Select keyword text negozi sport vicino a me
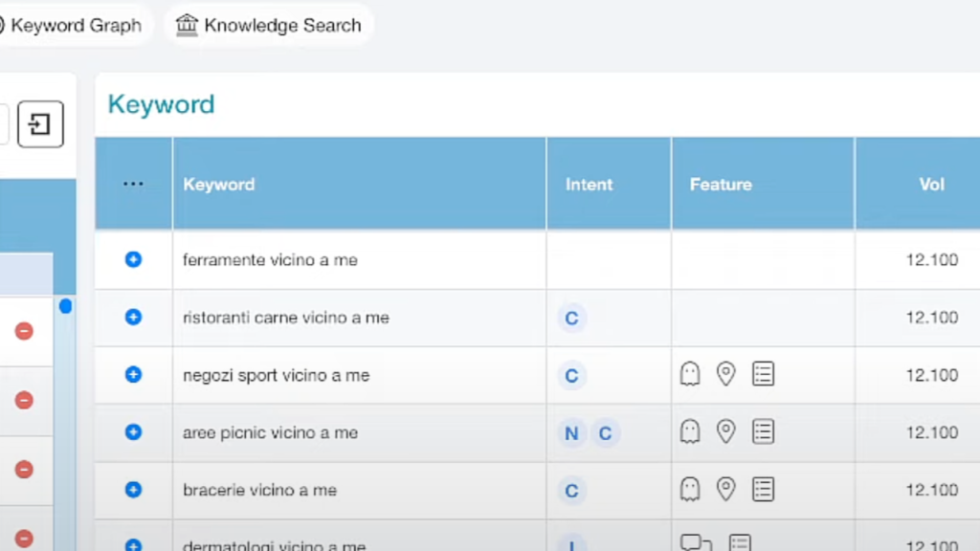Screen dimensions: 980x551 click(x=276, y=375)
